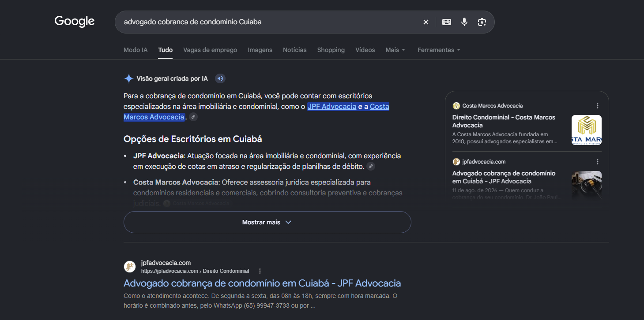The width and height of the screenshot is (644, 320).
Task: Open Direito Condominial - Costa Marcos Advocacia card title
Action: click(x=504, y=121)
